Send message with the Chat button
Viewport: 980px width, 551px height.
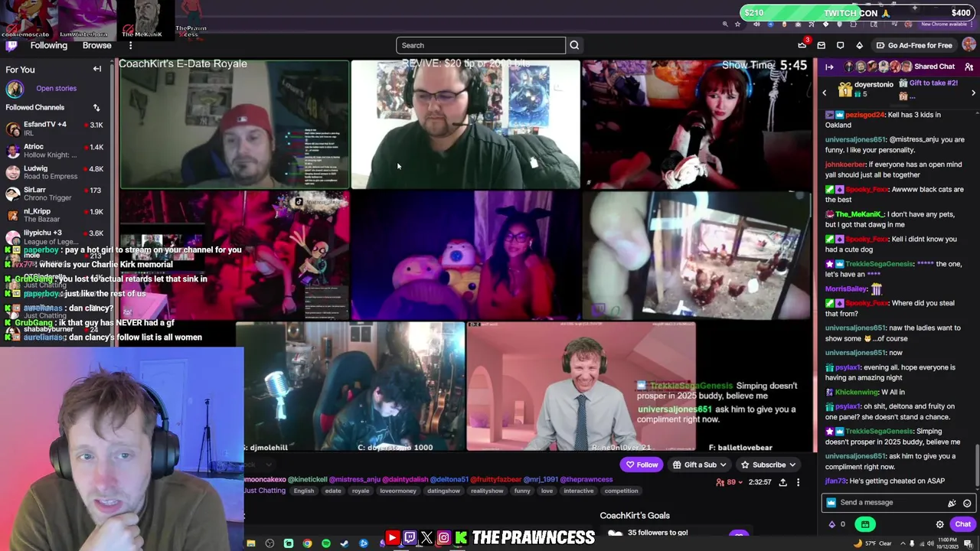pos(962,524)
